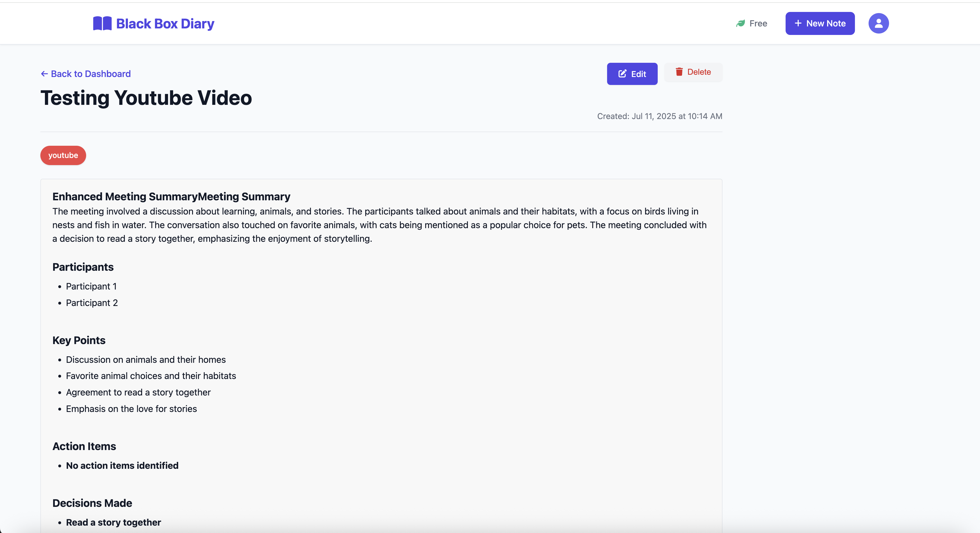Click the Read a story together item
980x533 pixels.
(113, 522)
